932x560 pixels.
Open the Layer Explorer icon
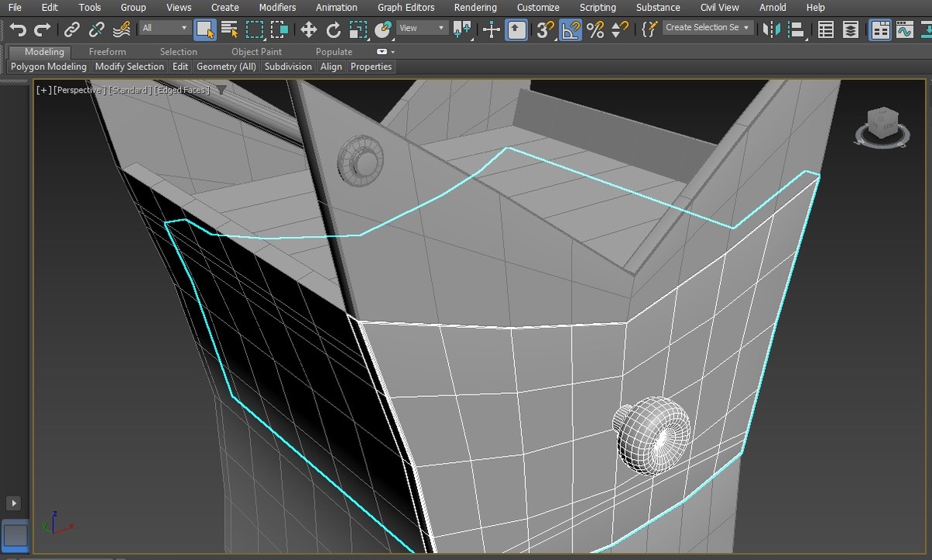(x=851, y=30)
